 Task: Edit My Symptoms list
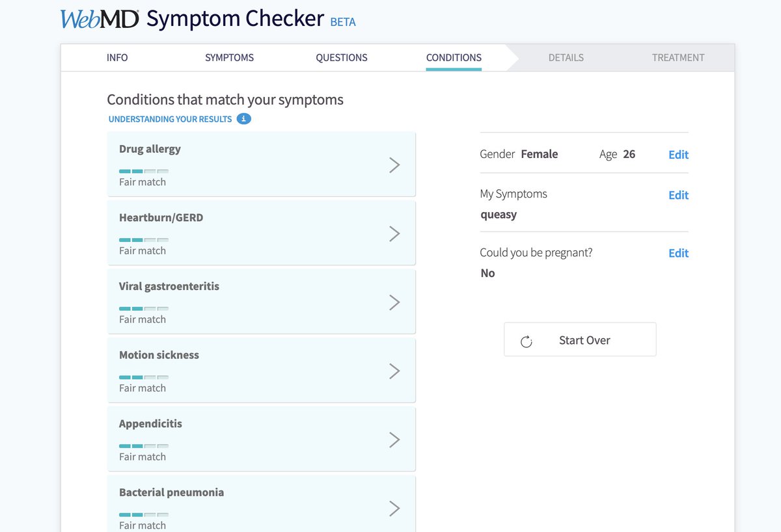pyautogui.click(x=678, y=195)
